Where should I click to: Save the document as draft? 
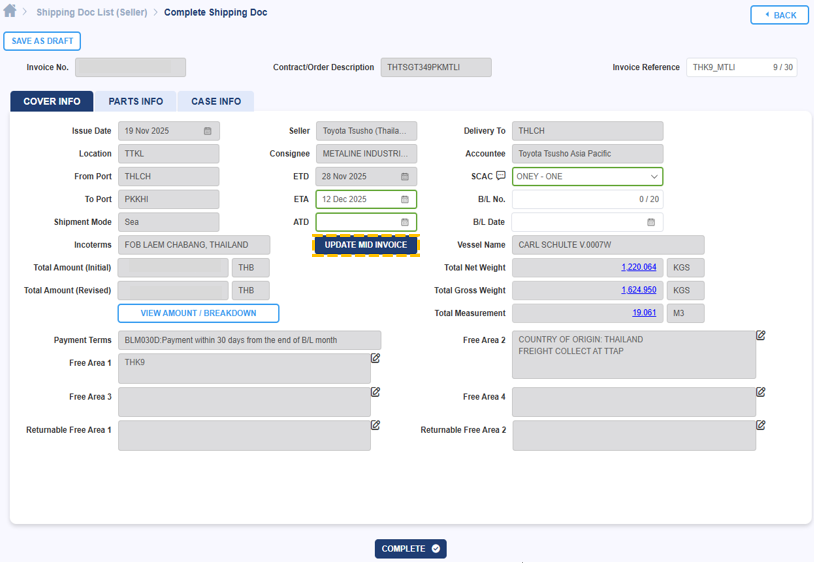pos(42,41)
